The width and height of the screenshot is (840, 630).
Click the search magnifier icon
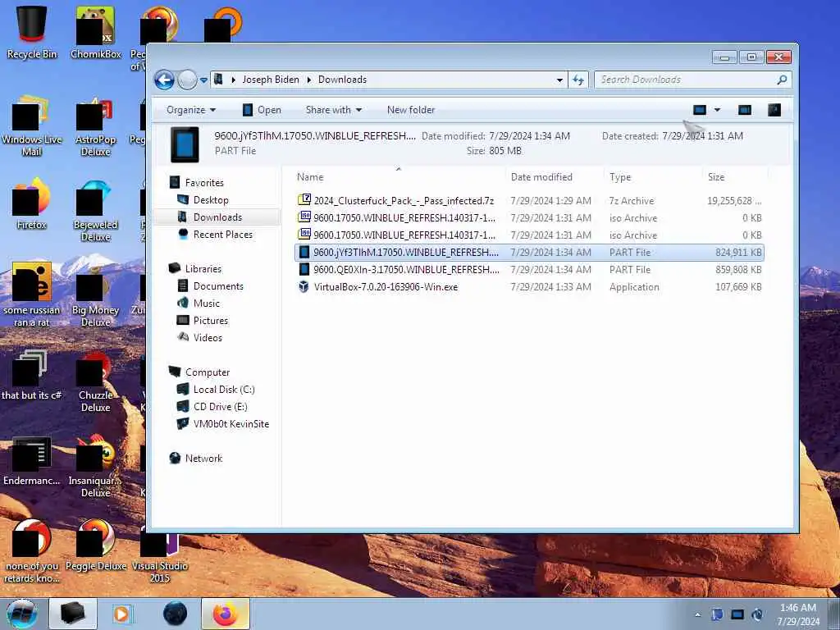click(782, 80)
